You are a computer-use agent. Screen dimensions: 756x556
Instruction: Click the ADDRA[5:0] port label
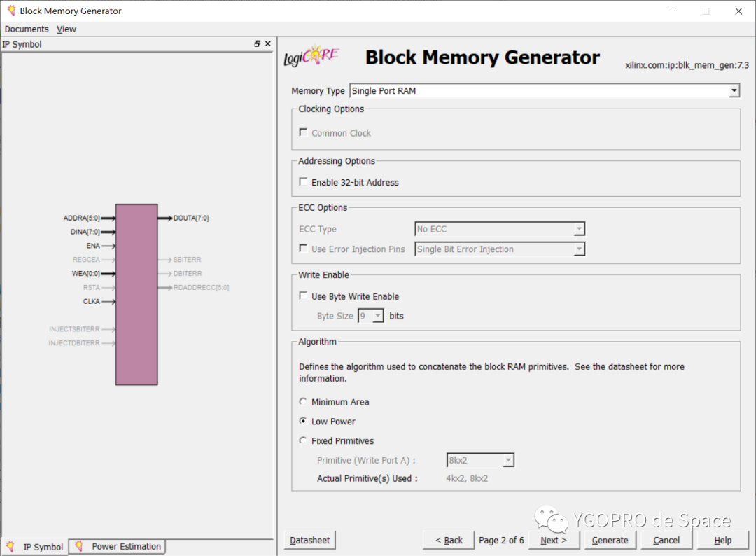click(x=81, y=218)
